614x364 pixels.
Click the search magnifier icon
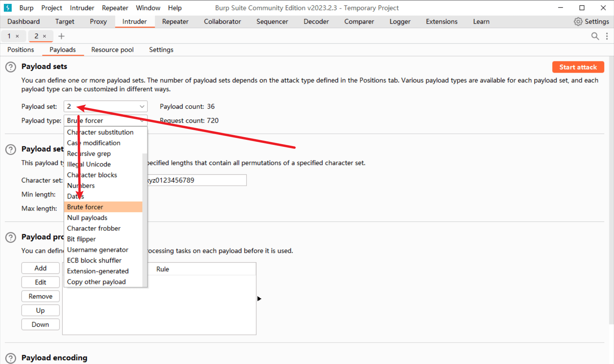coord(595,36)
